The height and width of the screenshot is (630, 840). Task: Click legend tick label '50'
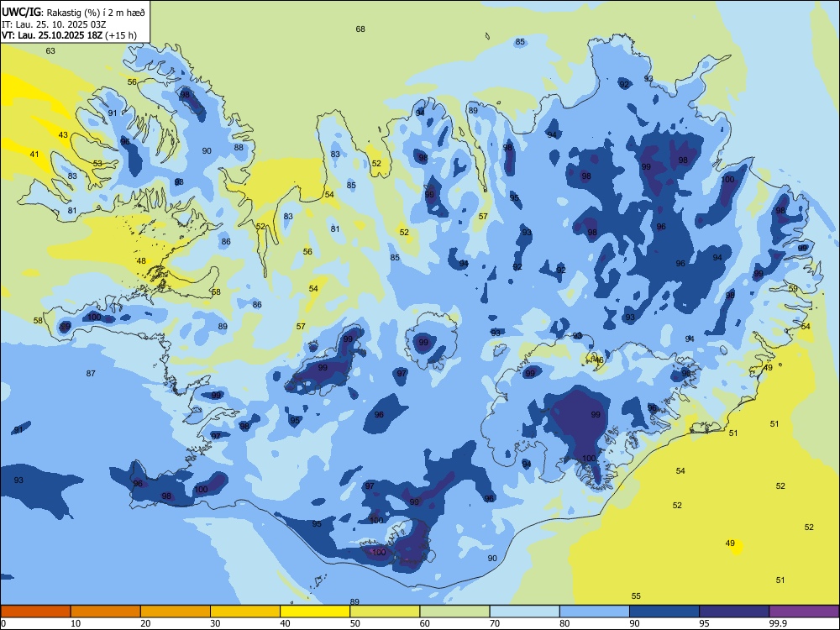coord(354,623)
